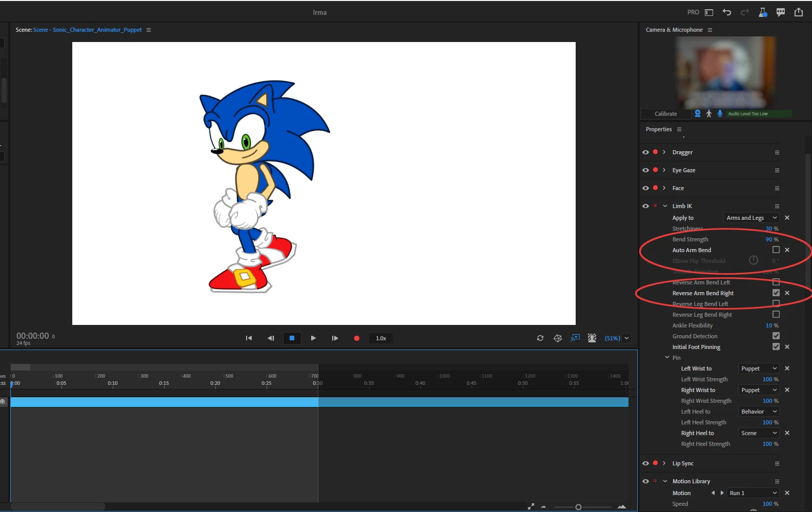
Task: Select the previous motion arrow
Action: [713, 493]
